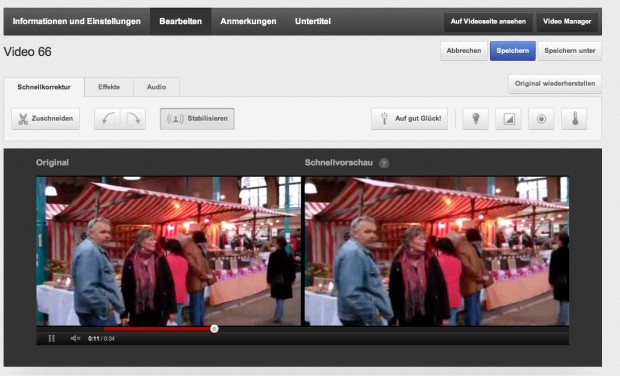The width and height of the screenshot is (620, 376).
Task: Click Auf Videoseite ansehen button
Action: [488, 21]
